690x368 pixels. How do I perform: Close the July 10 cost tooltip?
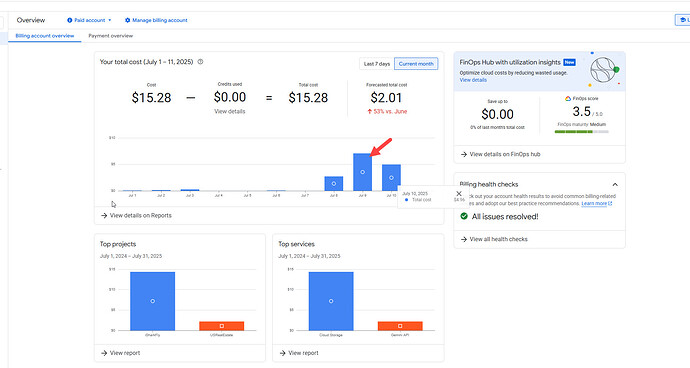click(459, 194)
